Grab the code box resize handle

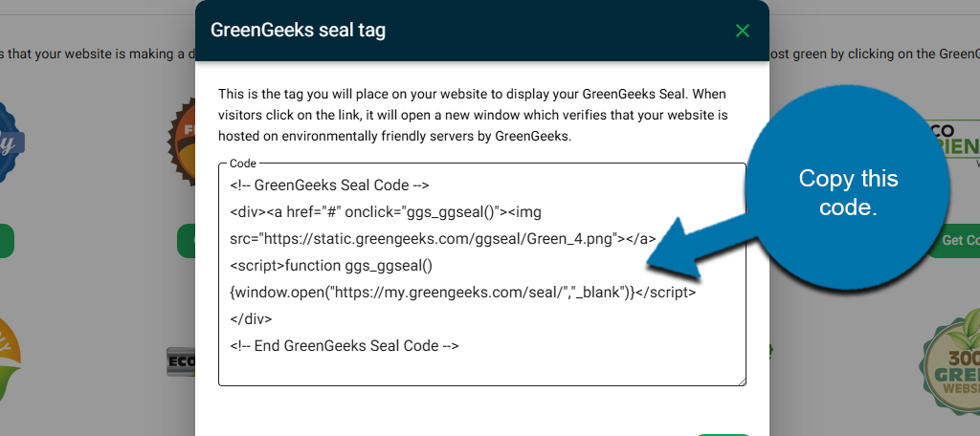741,381
